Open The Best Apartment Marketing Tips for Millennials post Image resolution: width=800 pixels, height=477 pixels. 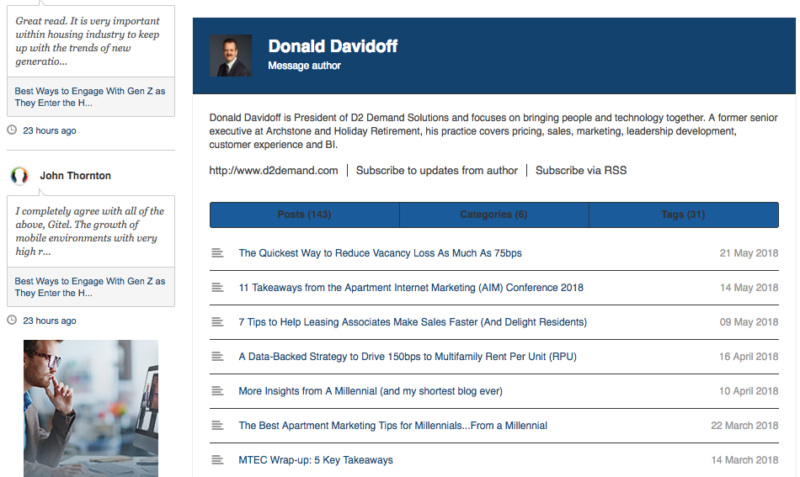[393, 425]
